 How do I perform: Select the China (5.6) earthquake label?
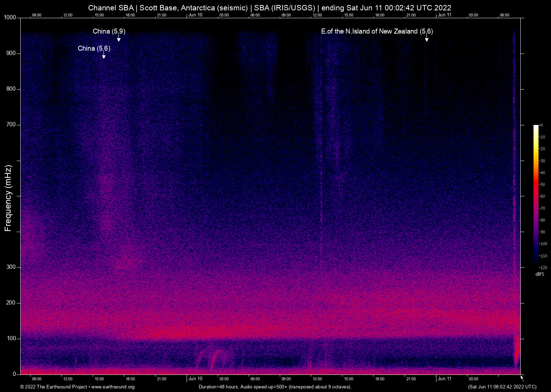[x=94, y=49]
